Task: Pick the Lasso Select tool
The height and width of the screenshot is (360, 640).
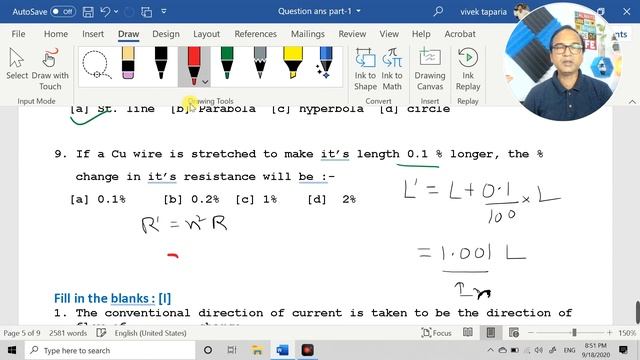Action: (x=97, y=64)
